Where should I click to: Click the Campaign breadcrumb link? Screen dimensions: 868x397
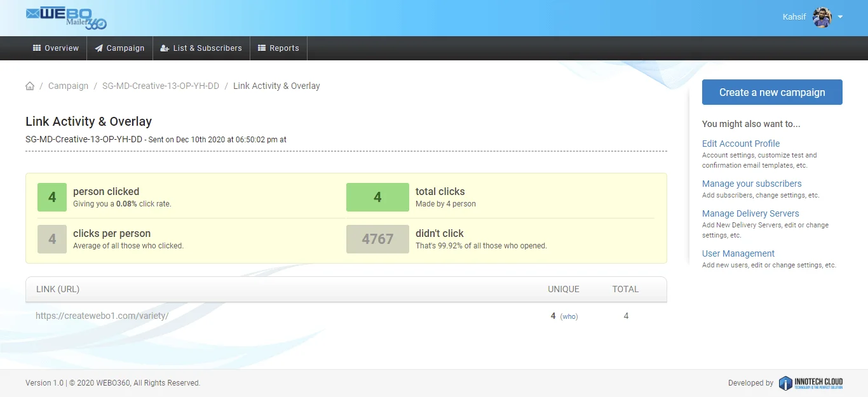coord(68,86)
